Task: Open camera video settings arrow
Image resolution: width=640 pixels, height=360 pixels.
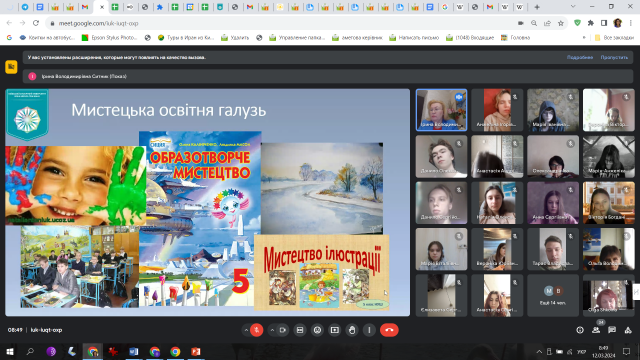Action: click(272, 330)
